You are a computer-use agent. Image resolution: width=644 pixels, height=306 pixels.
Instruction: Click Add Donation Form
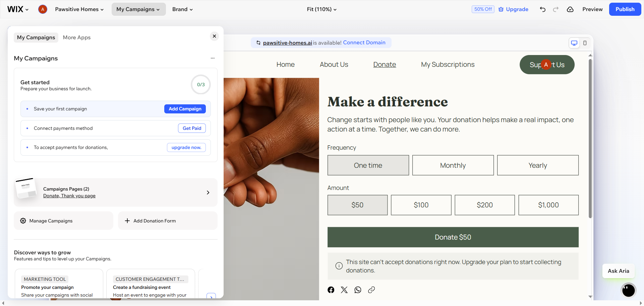168,221
